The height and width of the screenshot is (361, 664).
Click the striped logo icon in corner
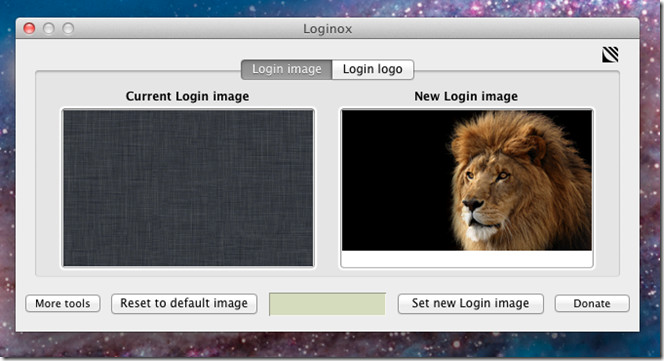[610, 55]
